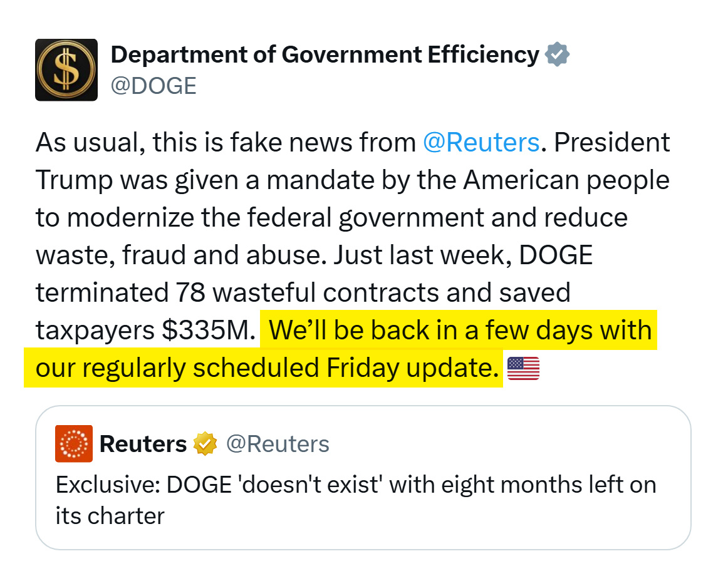
Task: Click 'President' at the end of line one
Action: [x=612, y=143]
